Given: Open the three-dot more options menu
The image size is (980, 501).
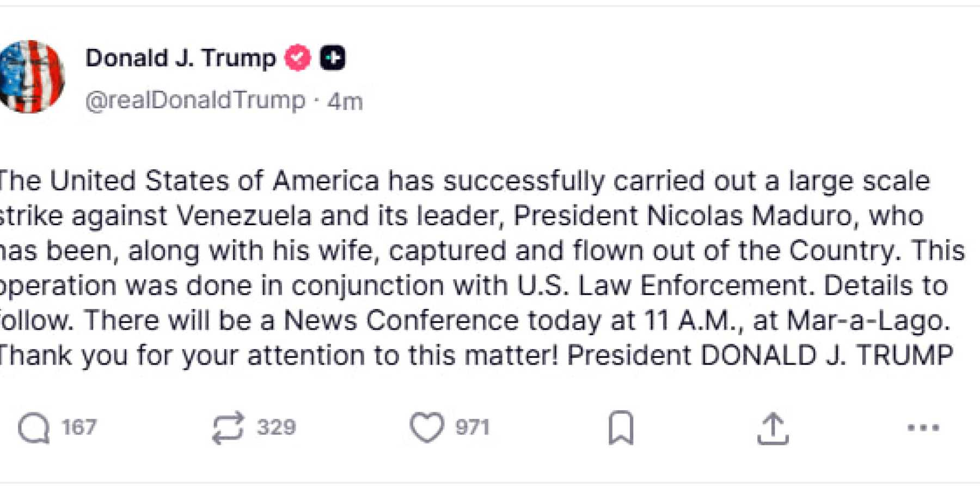Looking at the screenshot, I should click(923, 428).
